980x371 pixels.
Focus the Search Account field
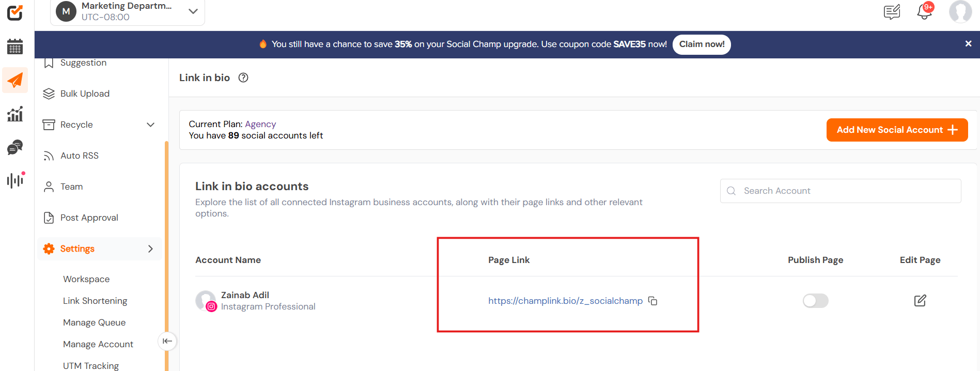(x=841, y=191)
